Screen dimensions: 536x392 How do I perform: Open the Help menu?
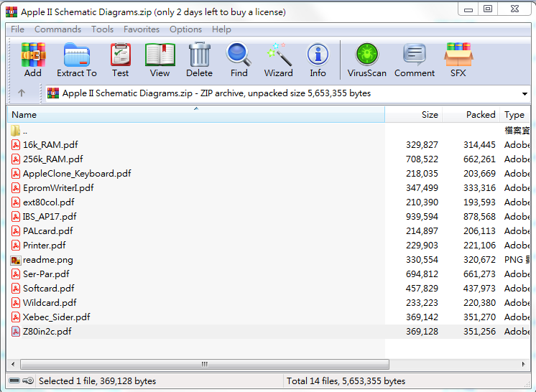point(221,29)
